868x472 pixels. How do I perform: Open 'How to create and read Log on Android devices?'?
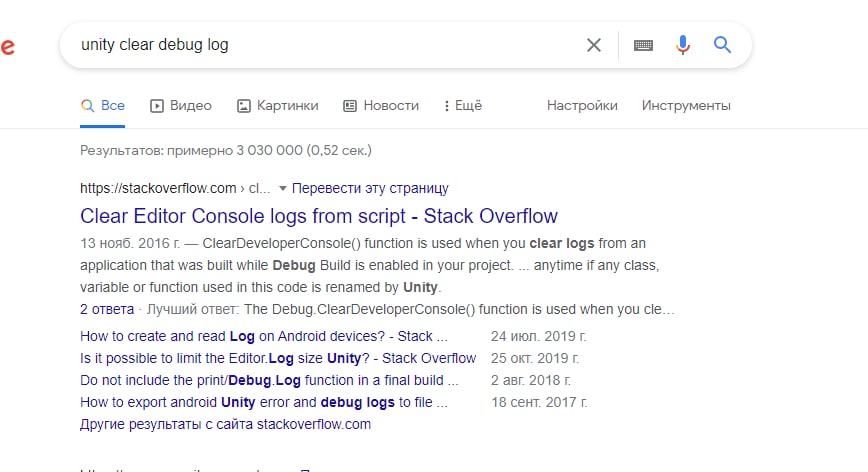264,336
